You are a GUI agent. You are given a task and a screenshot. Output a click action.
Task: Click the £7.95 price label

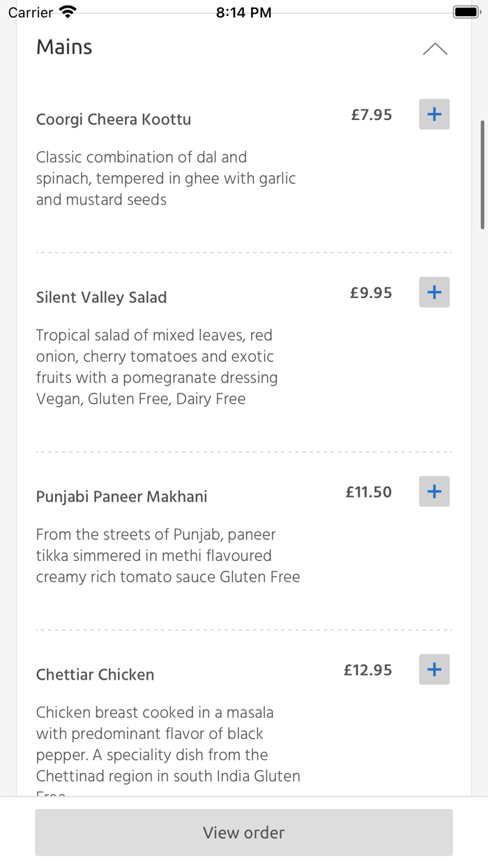(x=372, y=114)
